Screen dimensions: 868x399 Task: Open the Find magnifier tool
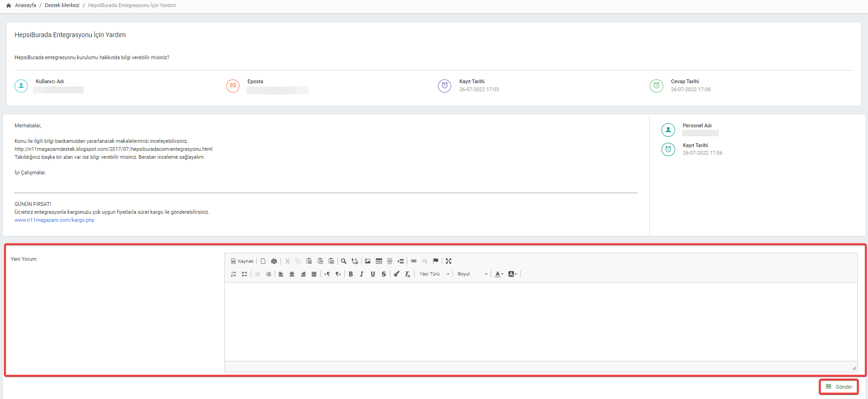coord(343,261)
